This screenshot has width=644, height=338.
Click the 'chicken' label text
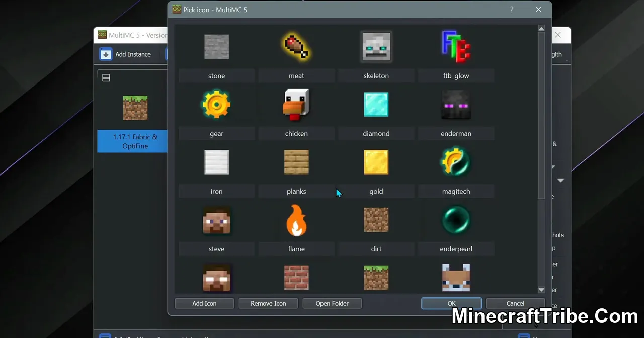296,134
